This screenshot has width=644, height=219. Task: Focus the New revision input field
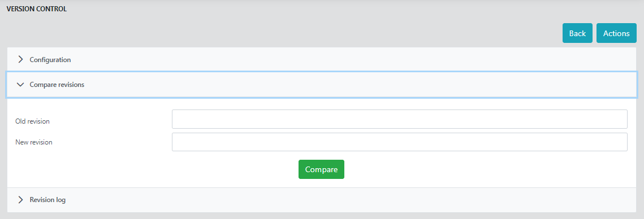click(400, 142)
